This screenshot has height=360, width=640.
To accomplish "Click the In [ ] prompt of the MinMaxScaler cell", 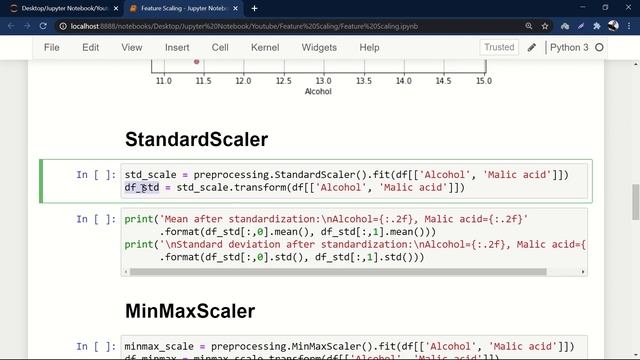I will [x=96, y=347].
